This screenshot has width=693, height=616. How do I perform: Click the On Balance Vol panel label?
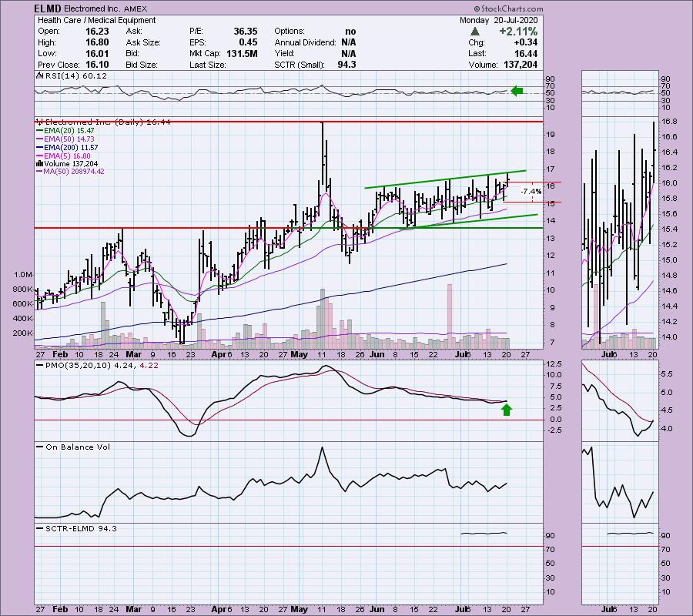tap(78, 447)
